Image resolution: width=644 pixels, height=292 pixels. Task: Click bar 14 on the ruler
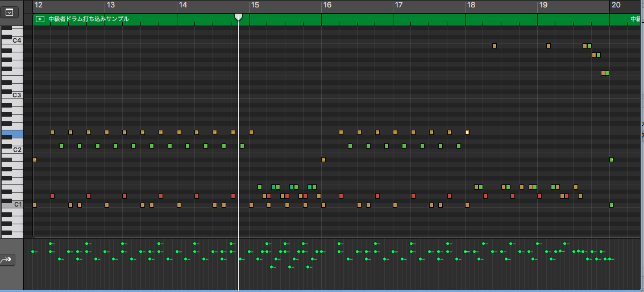pos(183,5)
